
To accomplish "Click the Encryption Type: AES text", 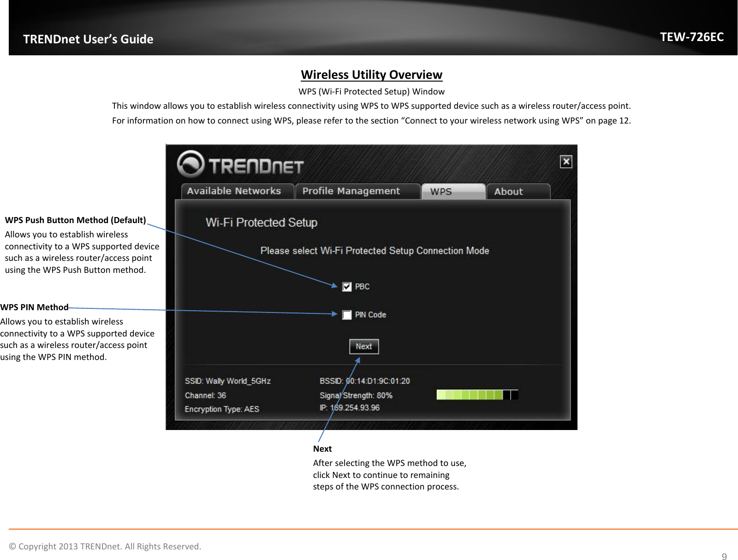I will click(222, 409).
